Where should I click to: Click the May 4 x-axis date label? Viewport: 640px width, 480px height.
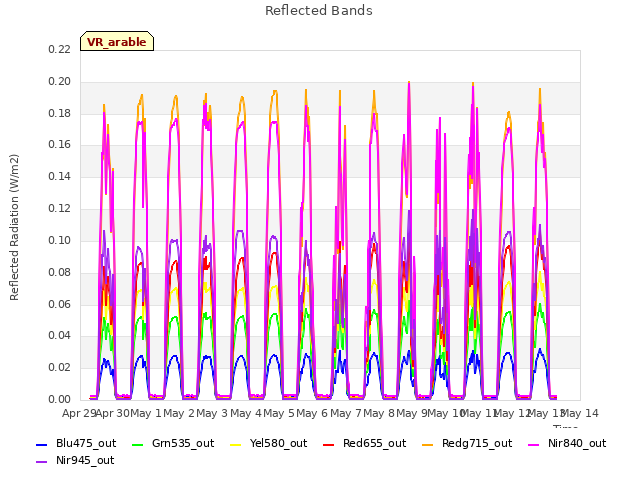coord(246,413)
